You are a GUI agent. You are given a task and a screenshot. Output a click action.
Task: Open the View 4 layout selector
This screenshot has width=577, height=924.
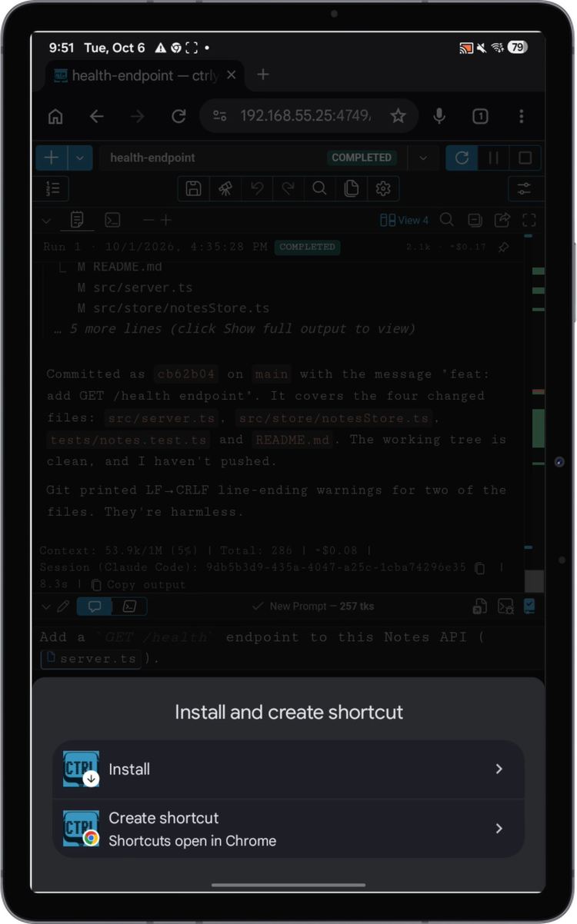(x=405, y=220)
